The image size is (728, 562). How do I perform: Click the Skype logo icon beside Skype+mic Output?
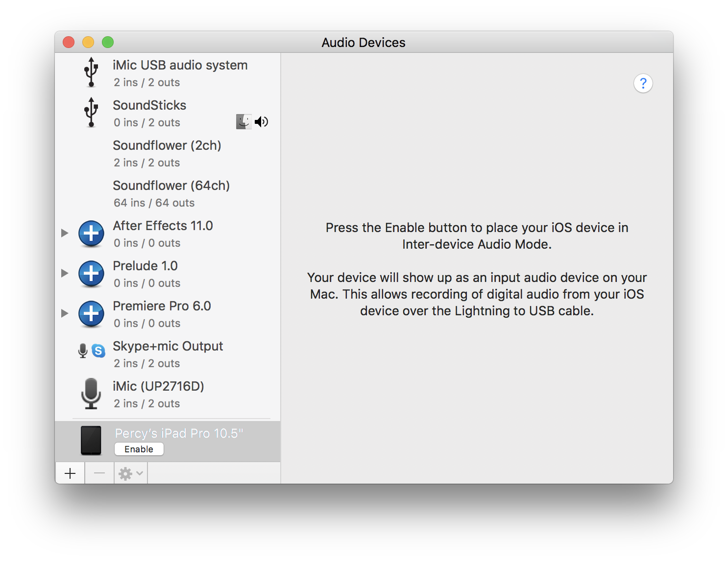[98, 351]
